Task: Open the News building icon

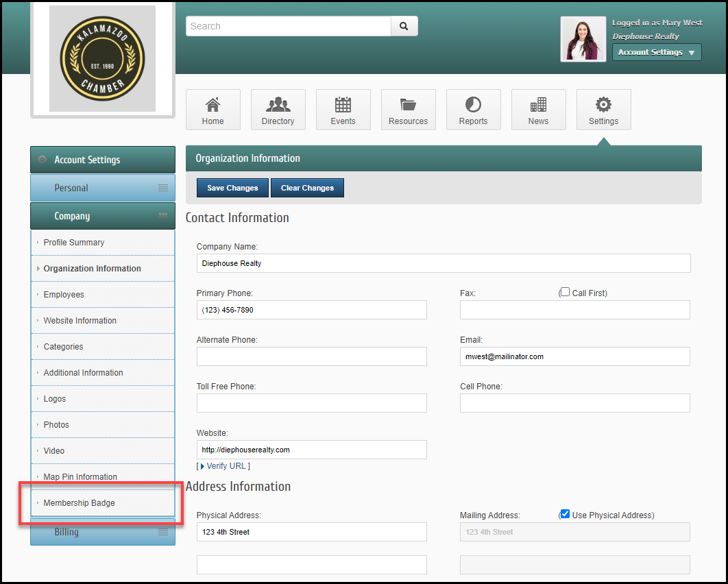Action: [x=538, y=105]
